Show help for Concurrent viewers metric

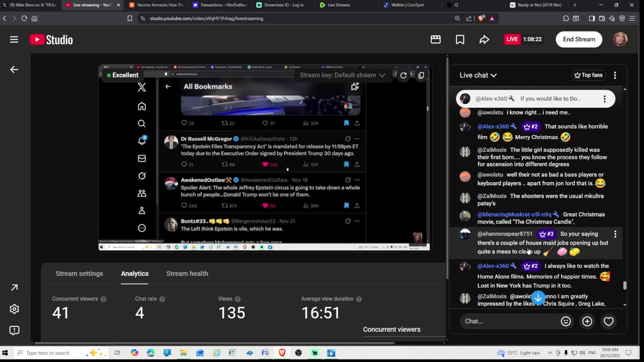click(x=103, y=299)
